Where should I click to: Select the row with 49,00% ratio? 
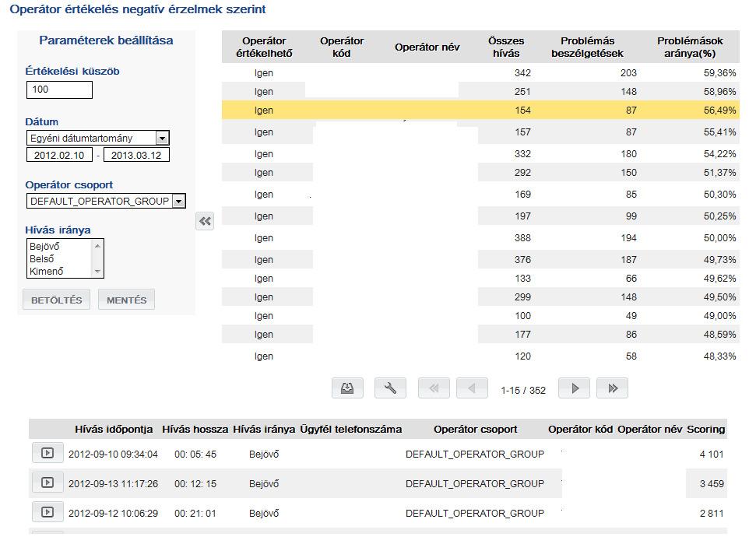point(480,316)
